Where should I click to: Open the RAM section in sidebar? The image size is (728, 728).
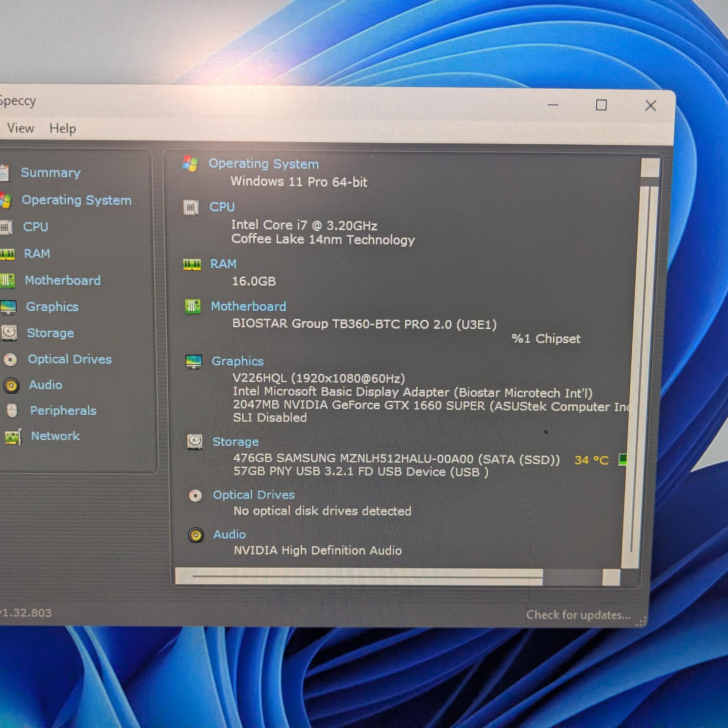tap(37, 253)
